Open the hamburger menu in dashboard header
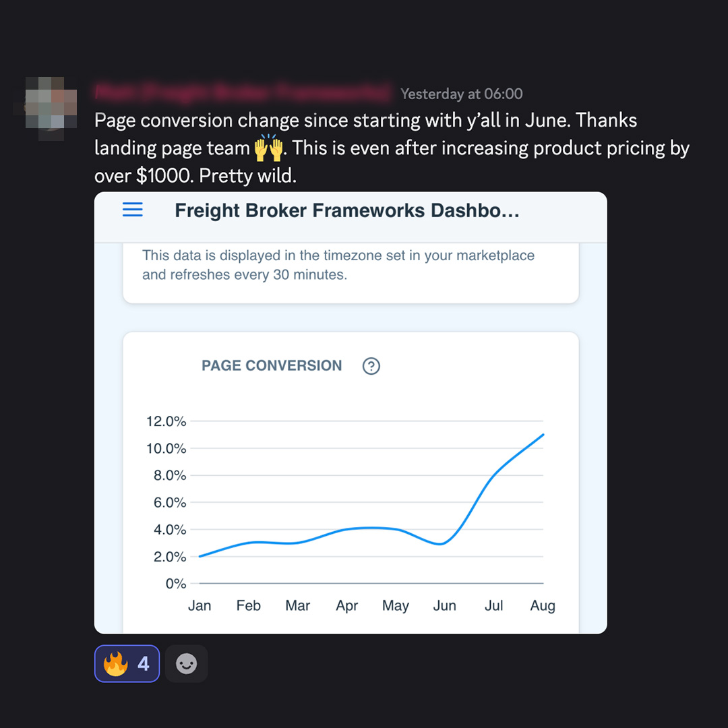 [x=132, y=210]
